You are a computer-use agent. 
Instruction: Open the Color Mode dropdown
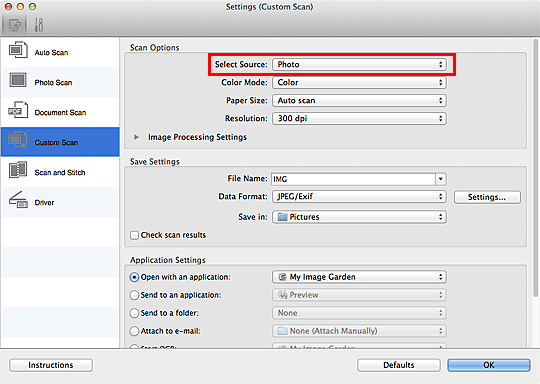click(359, 82)
